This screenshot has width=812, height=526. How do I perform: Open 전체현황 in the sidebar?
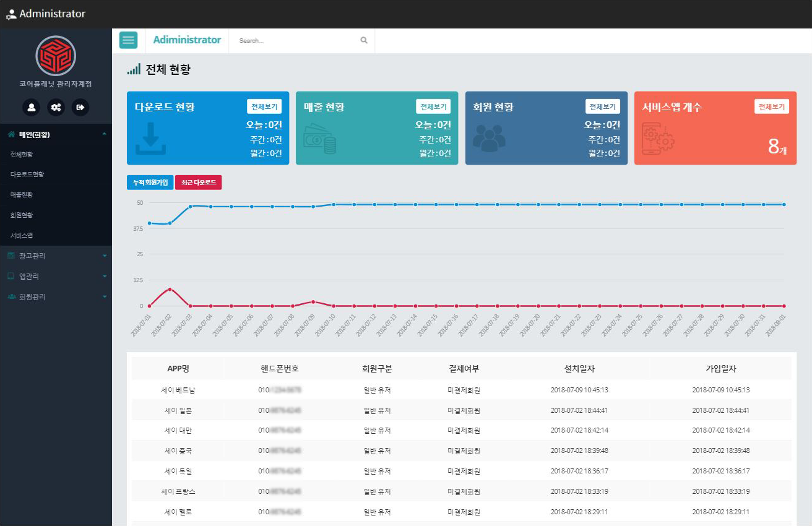22,154
